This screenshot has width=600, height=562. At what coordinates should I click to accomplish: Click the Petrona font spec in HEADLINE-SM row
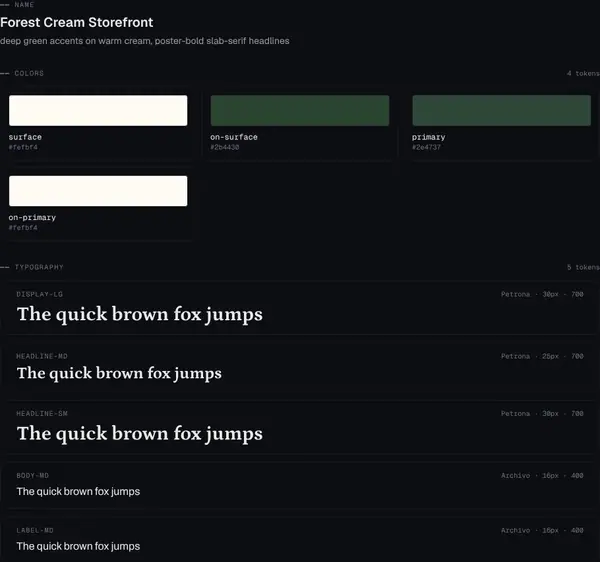coord(542,414)
